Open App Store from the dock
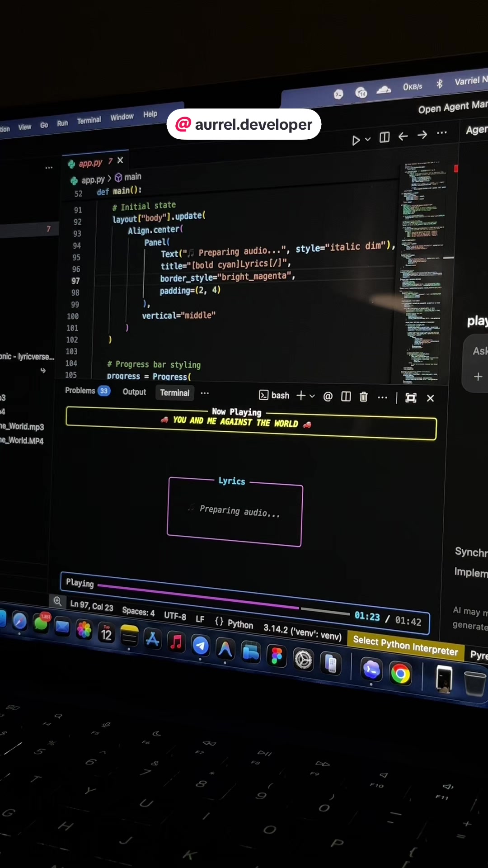Screen dimensions: 488x868 (x=153, y=639)
